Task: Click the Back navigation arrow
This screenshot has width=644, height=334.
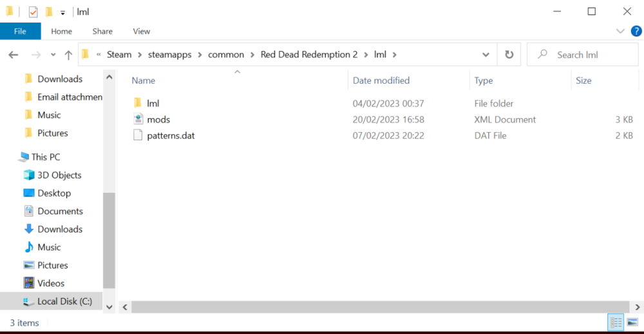Action: (13, 55)
